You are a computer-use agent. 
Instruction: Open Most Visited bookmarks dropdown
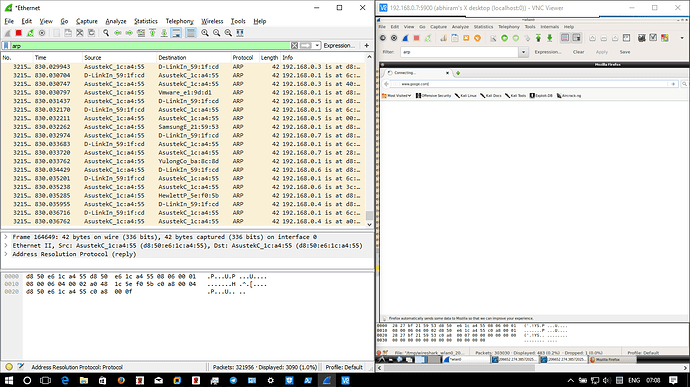pyautogui.click(x=396, y=96)
